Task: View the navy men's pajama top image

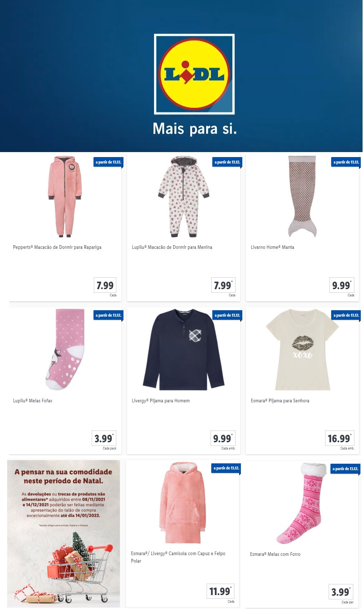Action: point(184,349)
